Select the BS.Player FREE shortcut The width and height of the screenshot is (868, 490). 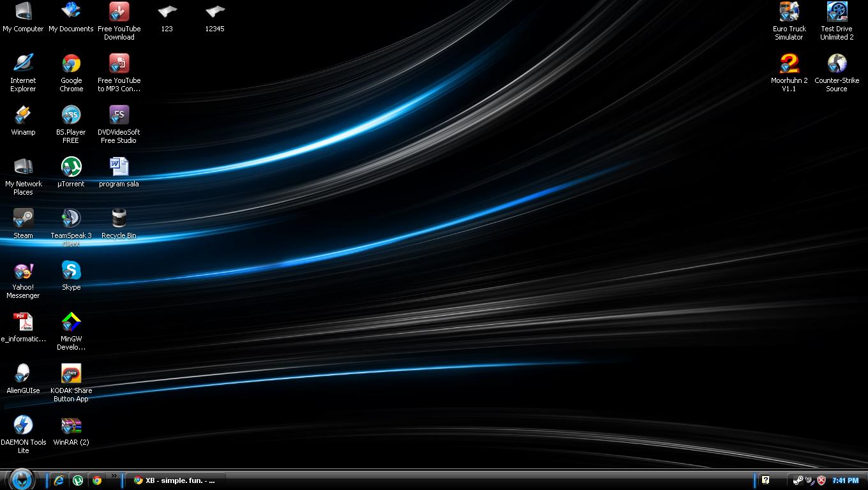pos(71,124)
